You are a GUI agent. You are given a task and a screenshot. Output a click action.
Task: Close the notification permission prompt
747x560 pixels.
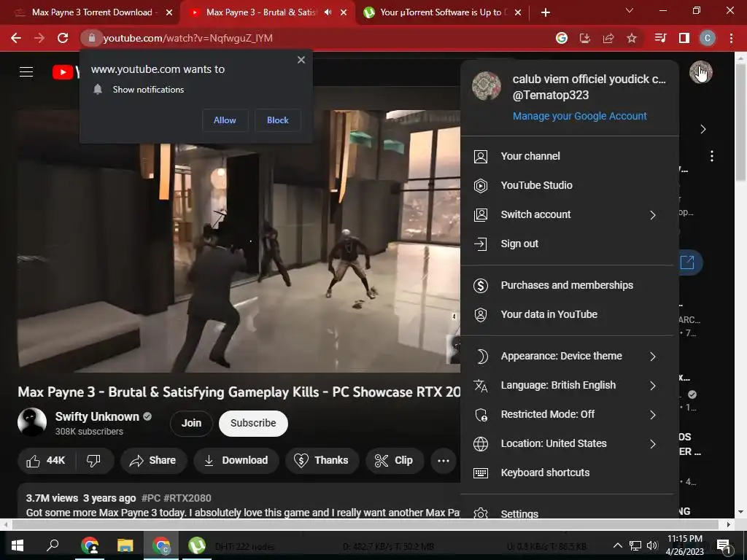(x=301, y=60)
